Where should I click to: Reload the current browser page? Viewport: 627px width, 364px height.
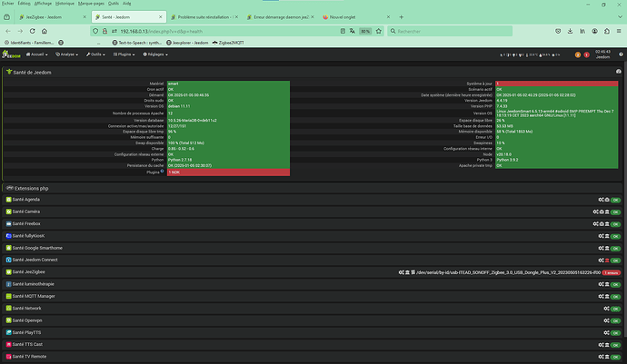33,31
